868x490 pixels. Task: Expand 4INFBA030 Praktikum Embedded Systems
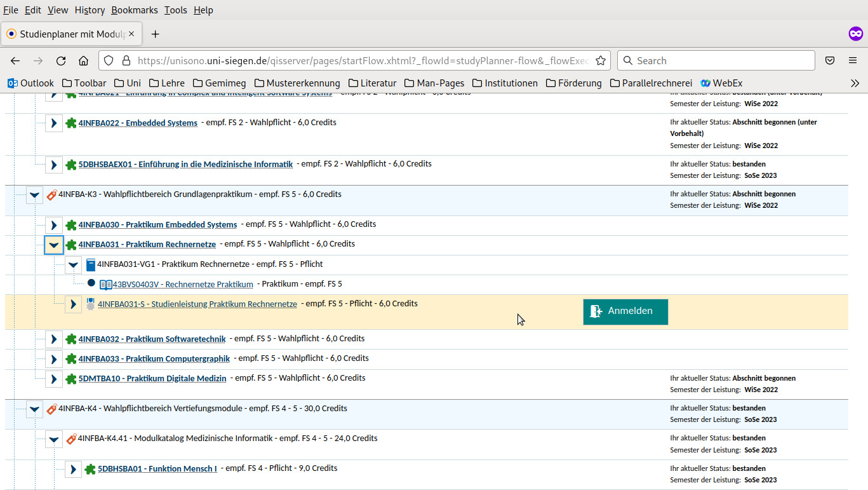coord(54,225)
